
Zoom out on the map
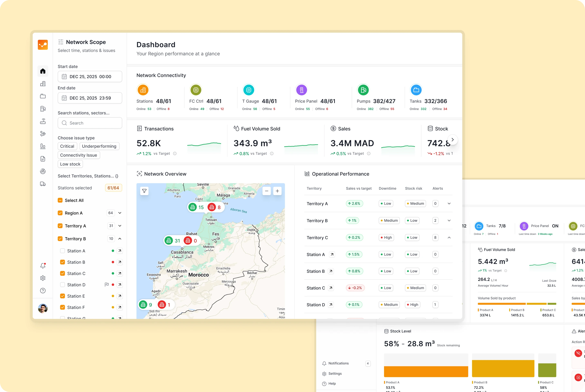pyautogui.click(x=267, y=191)
